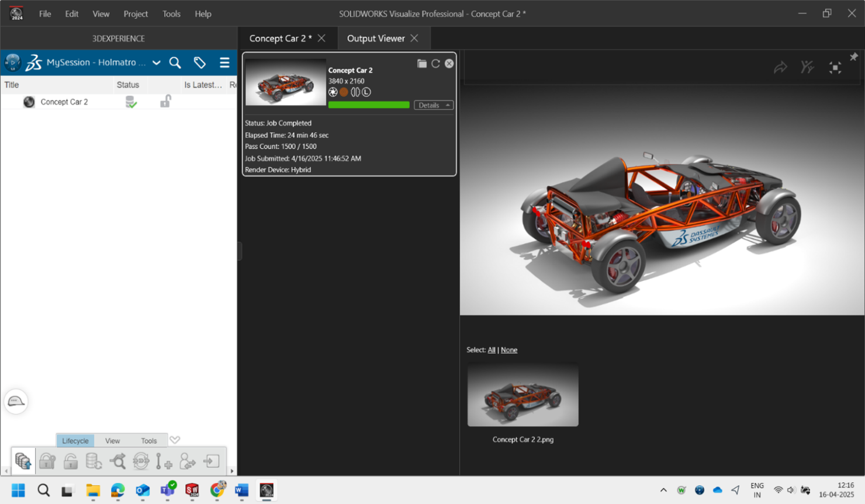Toggle the pin for output viewer panel
The height and width of the screenshot is (504, 865).
[853, 57]
